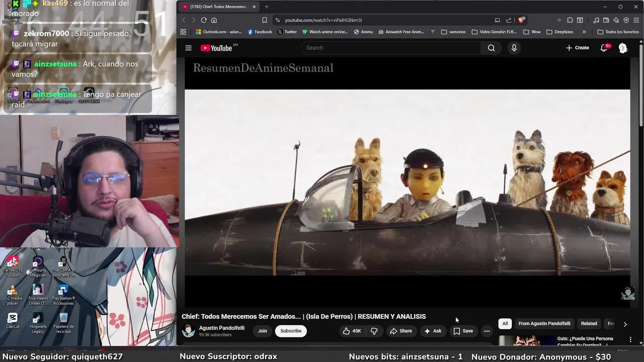This screenshot has width=644, height=362.
Task: Expand the Wow bookmark folder
Action: click(532, 32)
